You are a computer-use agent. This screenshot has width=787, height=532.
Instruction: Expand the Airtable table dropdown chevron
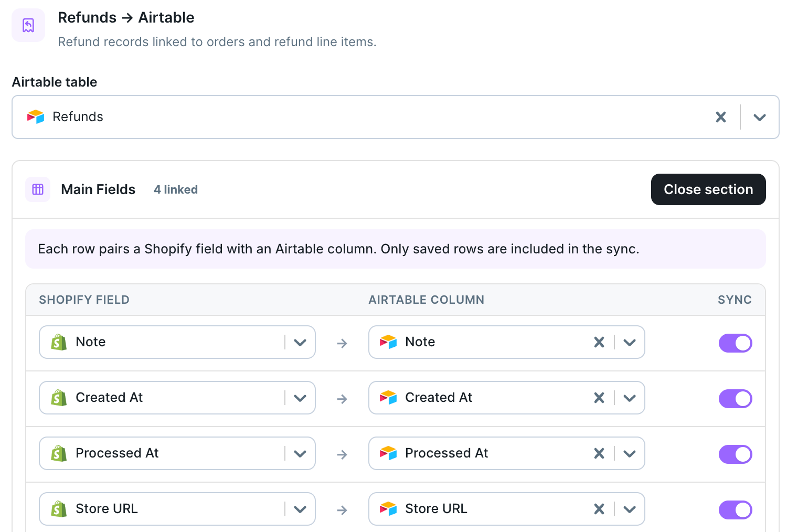[x=760, y=118]
